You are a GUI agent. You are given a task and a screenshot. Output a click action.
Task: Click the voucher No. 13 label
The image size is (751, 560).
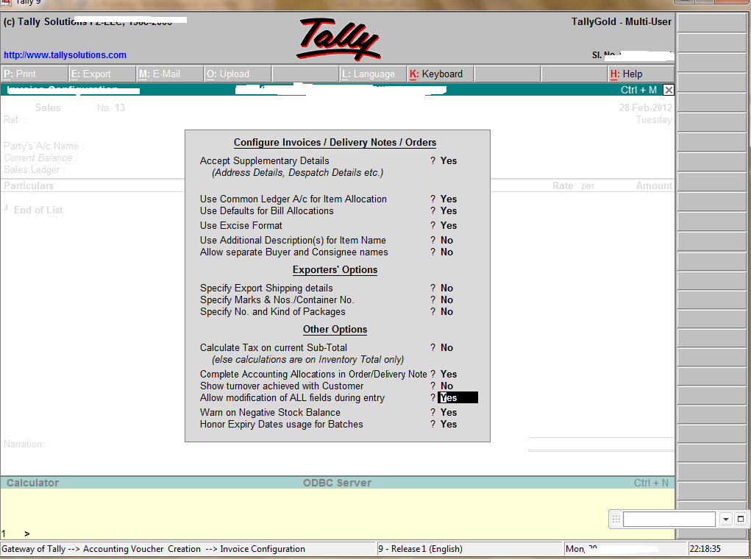coord(110,107)
